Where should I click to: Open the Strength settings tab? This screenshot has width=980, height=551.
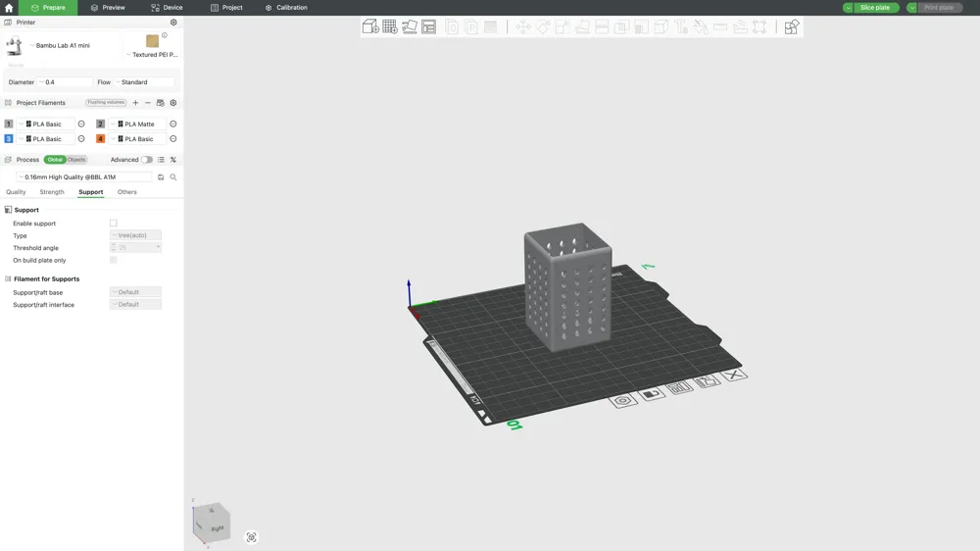[x=52, y=192]
